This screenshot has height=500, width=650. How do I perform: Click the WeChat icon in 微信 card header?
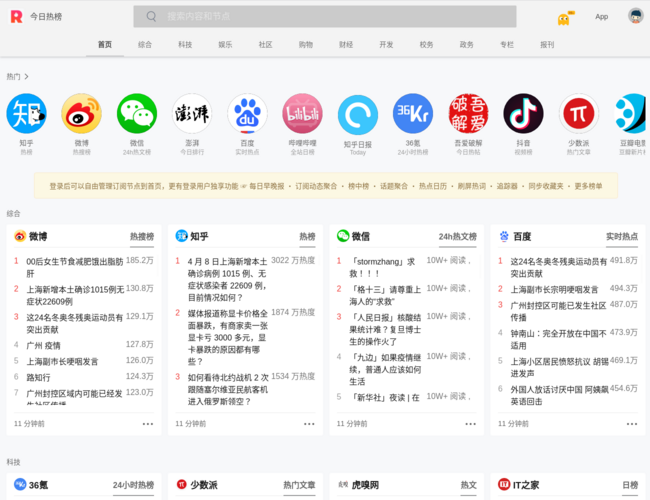343,235
